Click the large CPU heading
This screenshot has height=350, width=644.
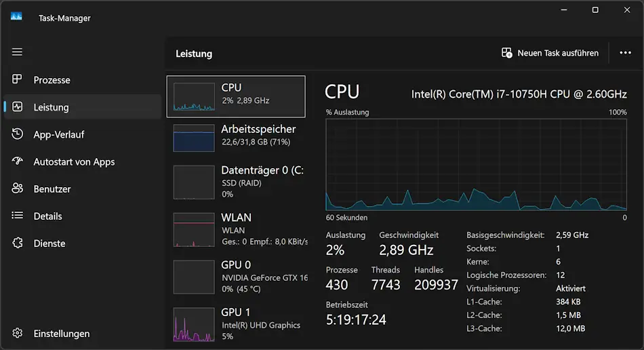click(x=342, y=91)
